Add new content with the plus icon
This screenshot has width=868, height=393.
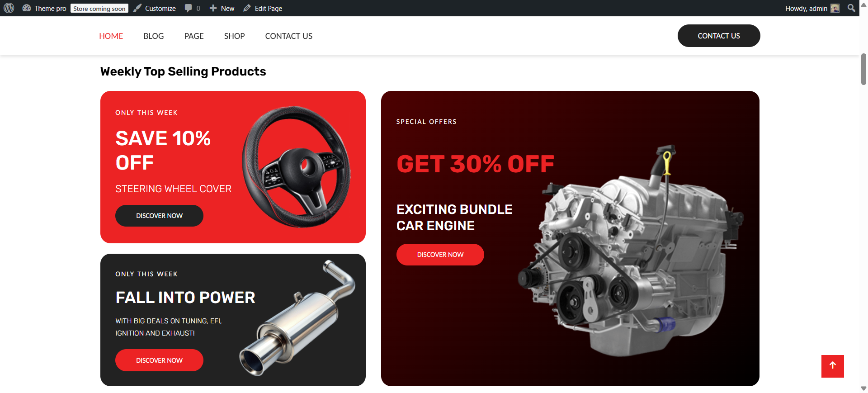pos(213,8)
